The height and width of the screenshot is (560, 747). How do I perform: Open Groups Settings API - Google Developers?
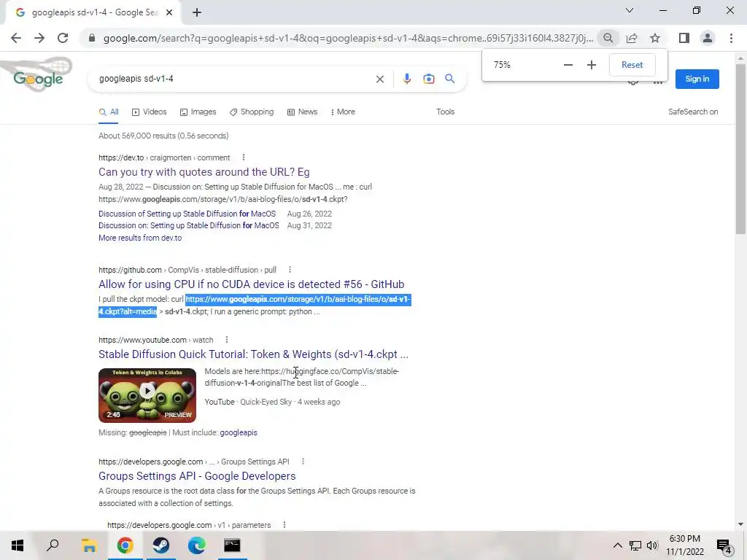click(197, 476)
